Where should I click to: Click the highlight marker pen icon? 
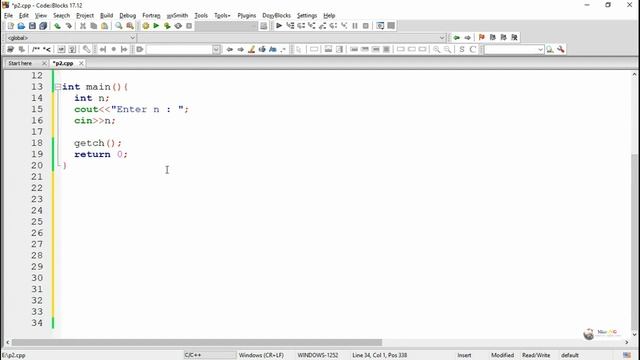[x=251, y=49]
